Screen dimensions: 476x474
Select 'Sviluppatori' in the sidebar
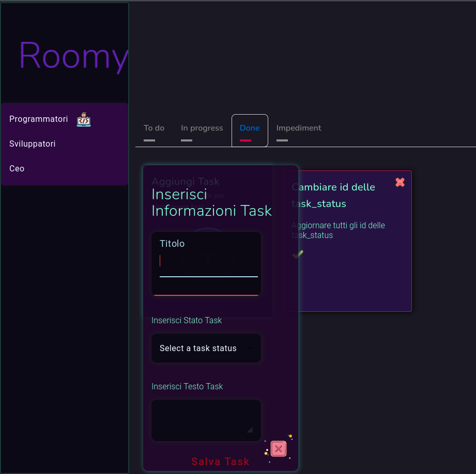[x=32, y=144]
